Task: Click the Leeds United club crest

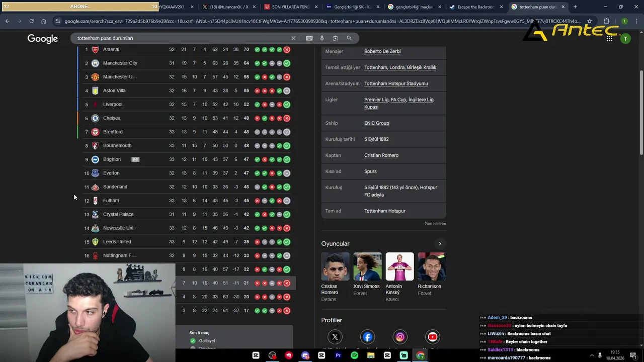Action: (95, 242)
